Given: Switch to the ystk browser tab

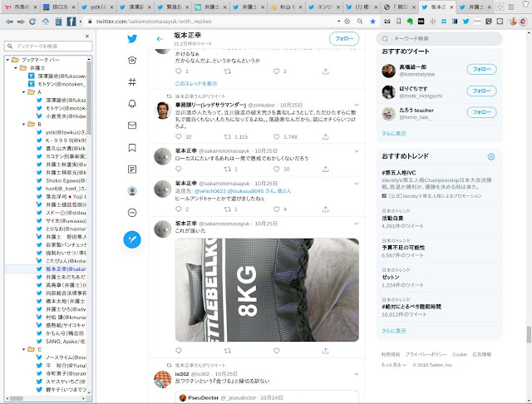Looking at the screenshot, I should [97, 7].
